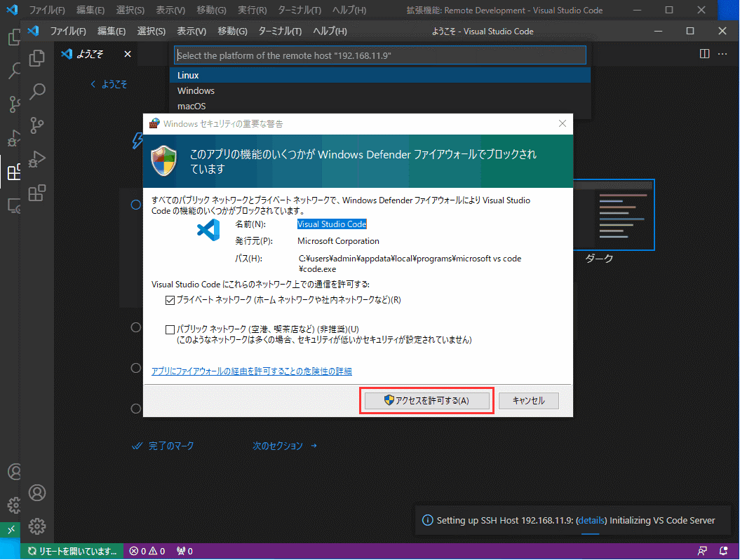Open firewall risk details link
This screenshot has height=560, width=740.
(252, 371)
